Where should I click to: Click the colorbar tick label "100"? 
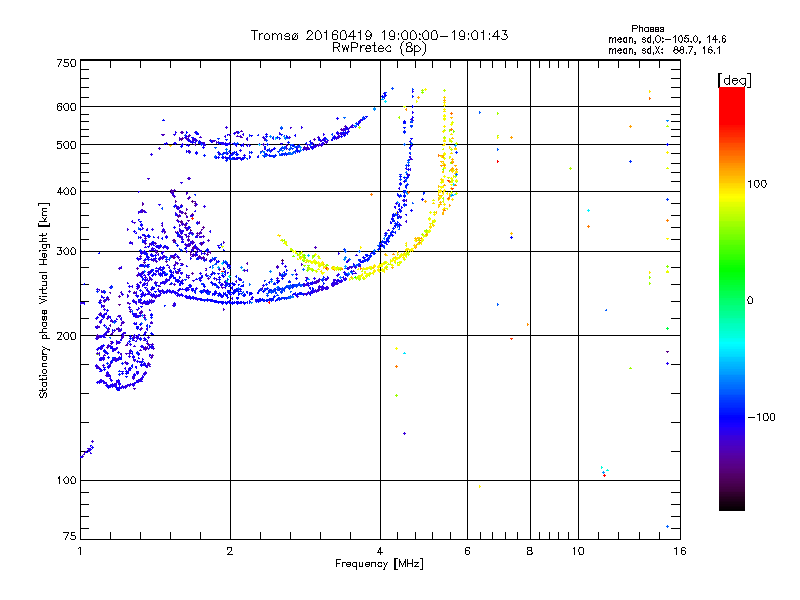[x=757, y=184]
